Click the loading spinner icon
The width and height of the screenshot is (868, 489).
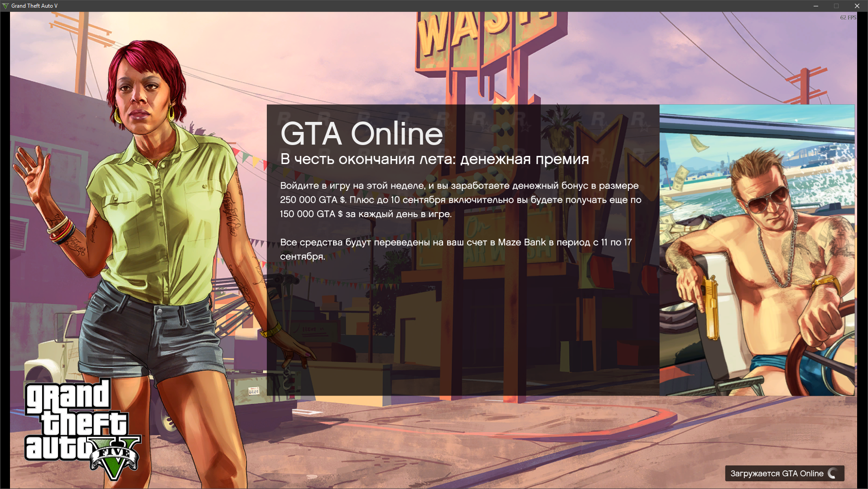pos(832,474)
